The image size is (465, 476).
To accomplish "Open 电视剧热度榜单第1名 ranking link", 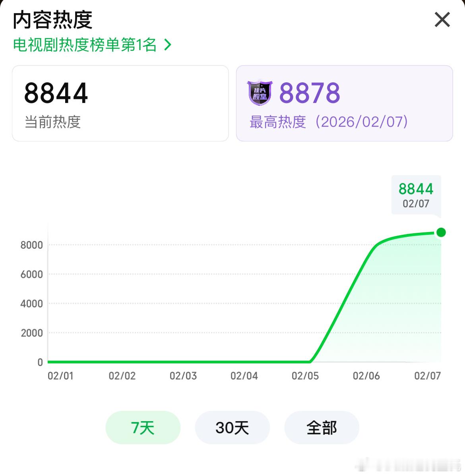I will [x=85, y=45].
